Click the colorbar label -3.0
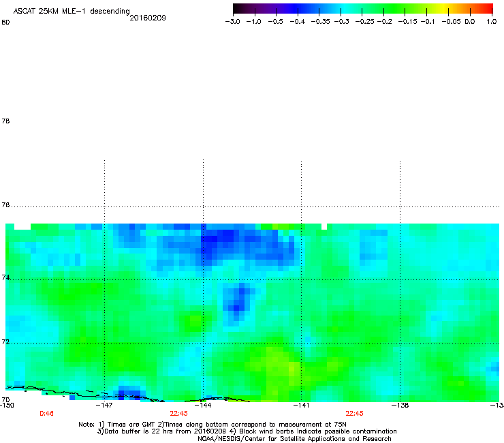 pos(232,22)
